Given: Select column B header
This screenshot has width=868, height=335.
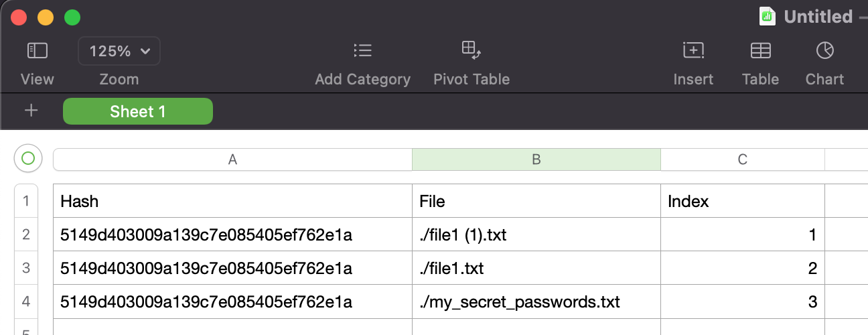Looking at the screenshot, I should pos(536,159).
